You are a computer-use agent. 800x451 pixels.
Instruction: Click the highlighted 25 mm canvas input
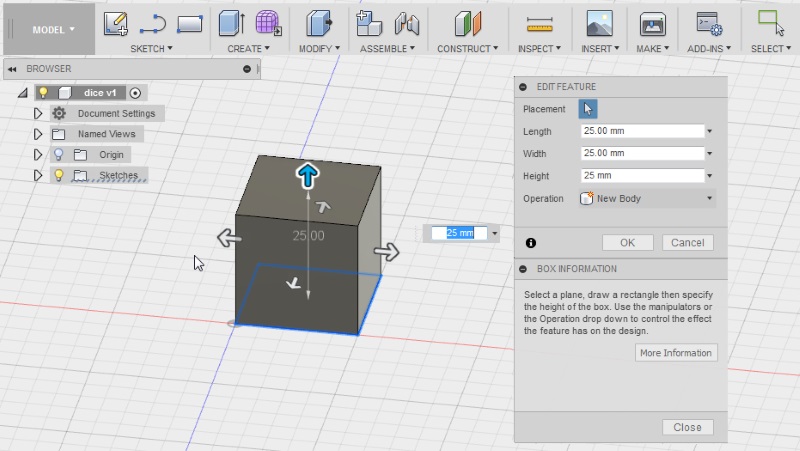pos(459,233)
